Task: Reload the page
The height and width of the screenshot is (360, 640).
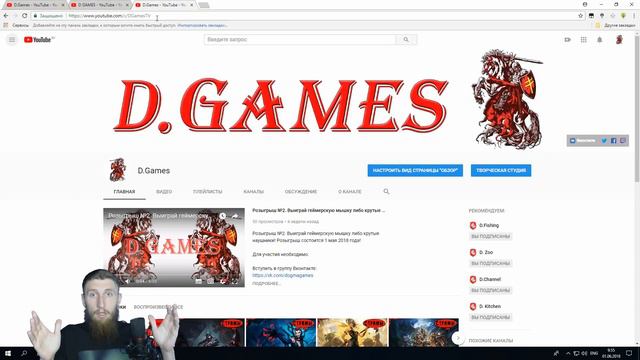Action: click(24, 16)
